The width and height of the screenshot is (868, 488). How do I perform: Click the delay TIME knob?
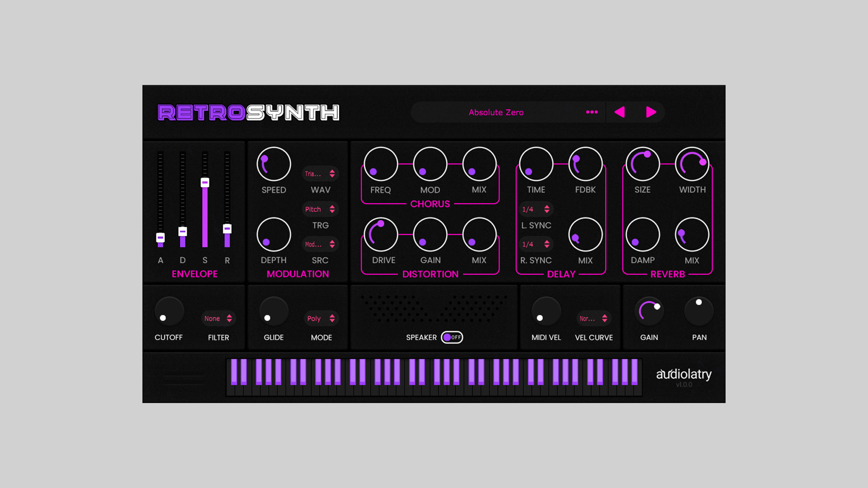[536, 164]
